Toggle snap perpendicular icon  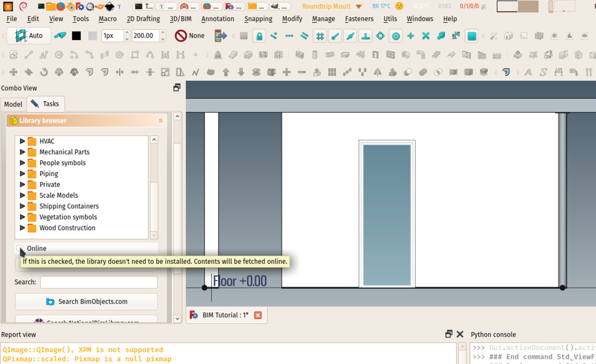[365, 36]
